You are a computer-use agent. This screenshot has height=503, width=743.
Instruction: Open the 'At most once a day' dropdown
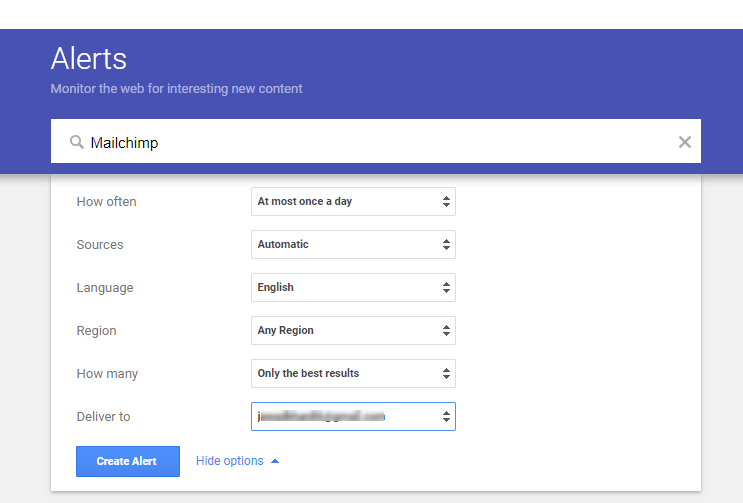tap(353, 201)
